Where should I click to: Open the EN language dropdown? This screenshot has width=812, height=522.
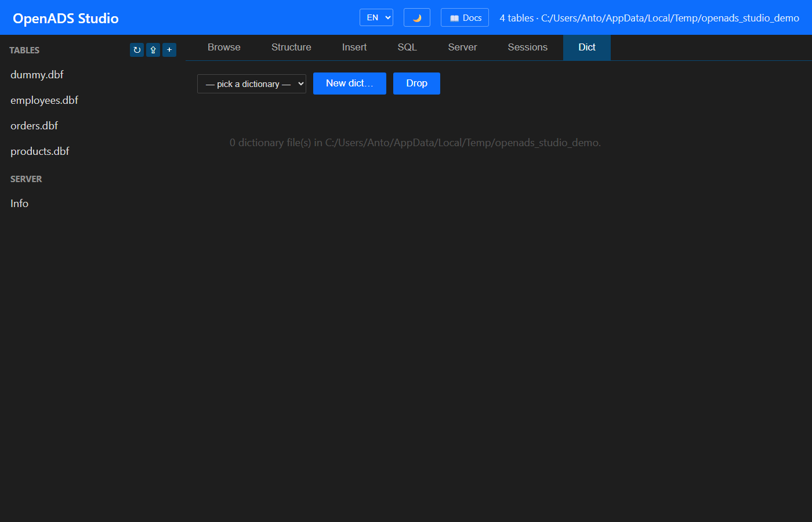tap(376, 17)
